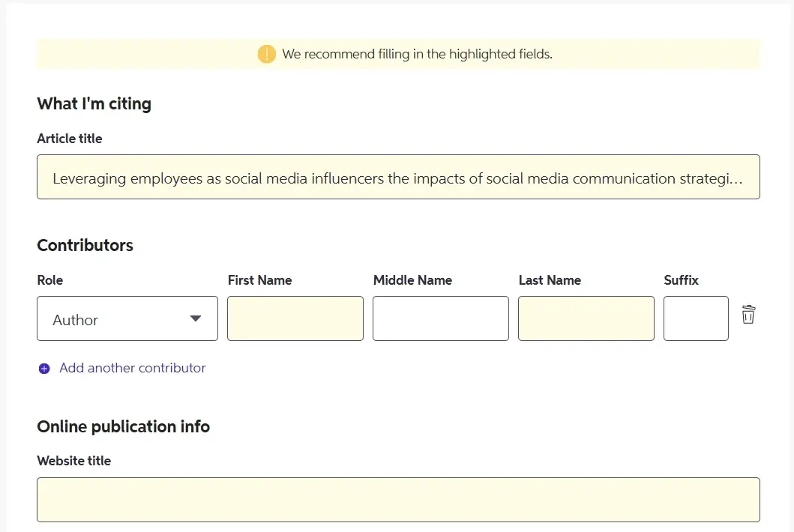The width and height of the screenshot is (794, 532).
Task: Select the Add another contributor link
Action: pos(132,368)
